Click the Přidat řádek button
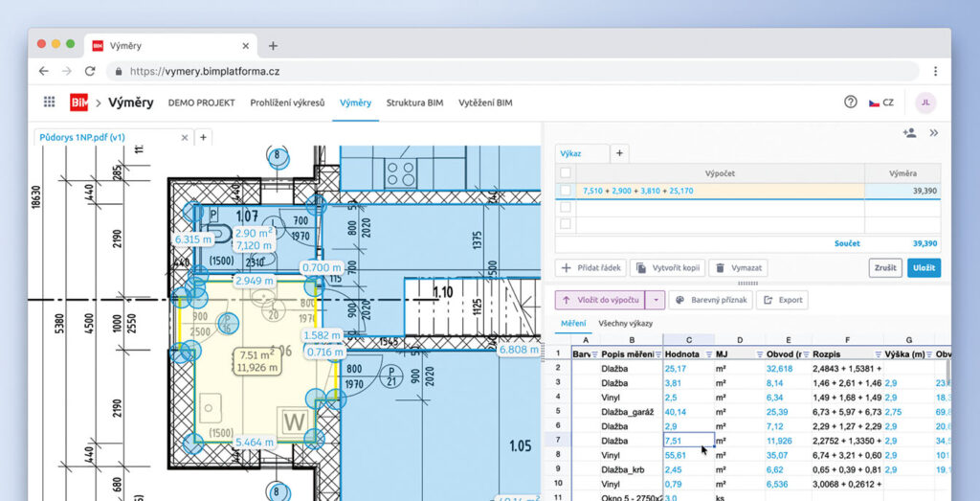 pos(591,268)
